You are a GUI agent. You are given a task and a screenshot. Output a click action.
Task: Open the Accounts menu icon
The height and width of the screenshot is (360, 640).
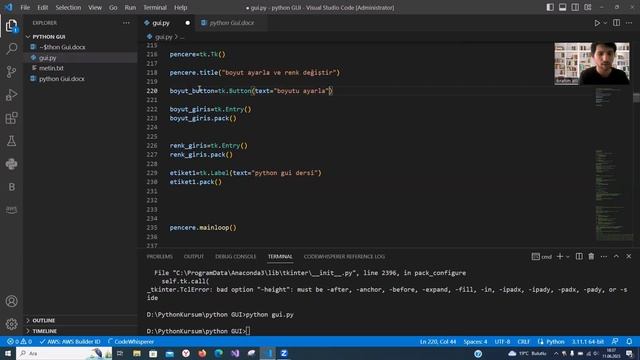11,301
